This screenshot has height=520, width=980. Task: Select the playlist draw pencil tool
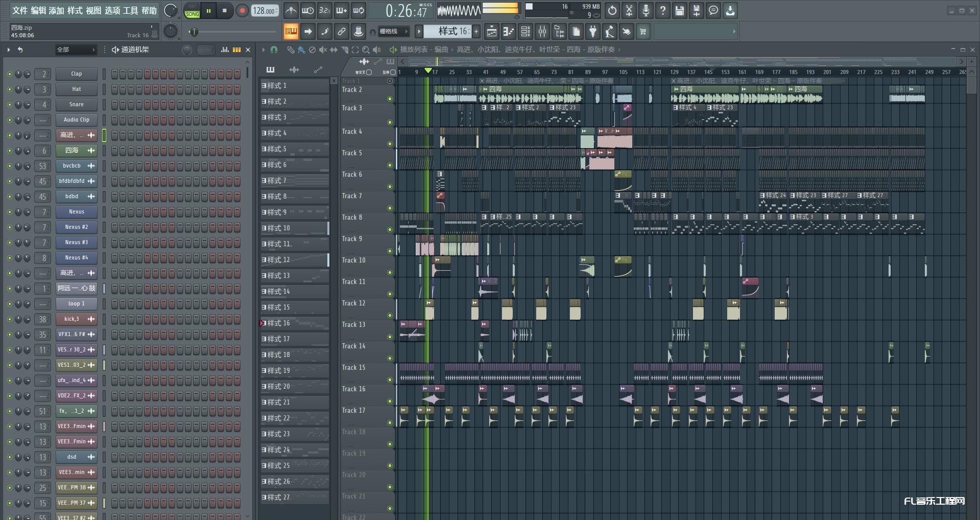(x=290, y=50)
